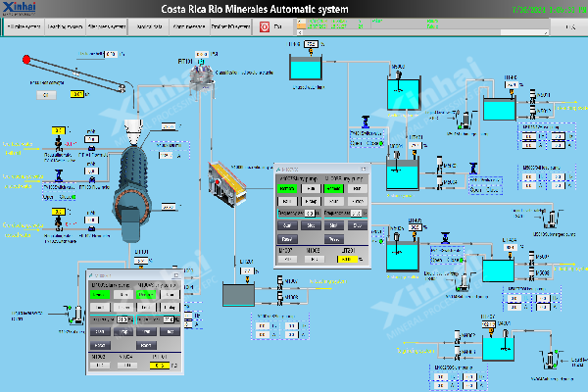The width and height of the screenshot is (588, 392).
Task: Select the dark gray sump tank below the screen
Action: (239, 293)
